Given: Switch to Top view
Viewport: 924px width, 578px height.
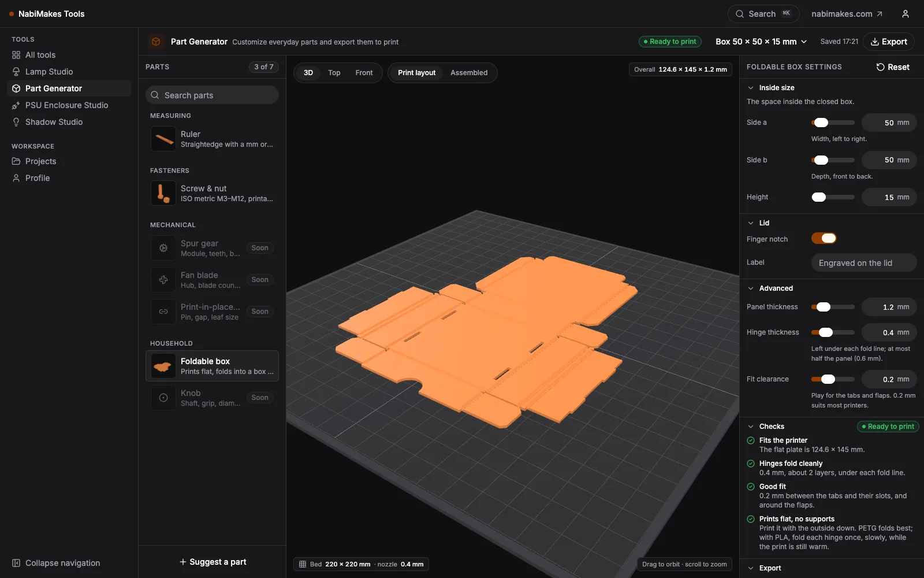Looking at the screenshot, I should [x=334, y=73].
